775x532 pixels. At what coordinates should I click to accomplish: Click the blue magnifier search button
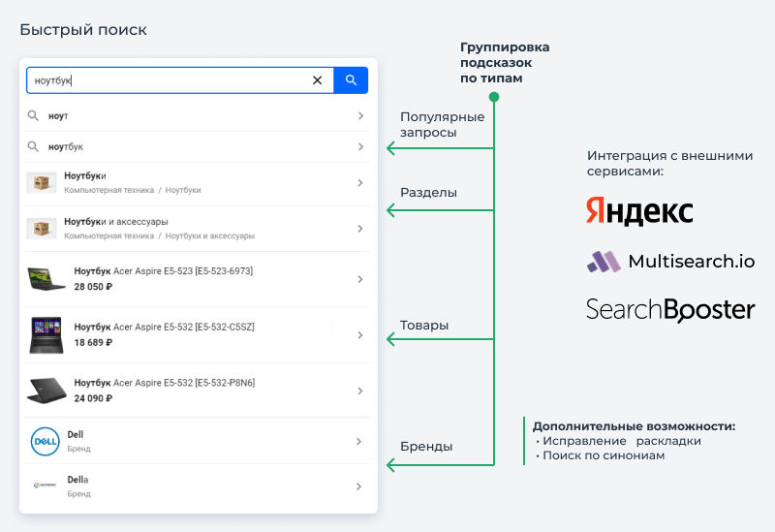(x=351, y=80)
